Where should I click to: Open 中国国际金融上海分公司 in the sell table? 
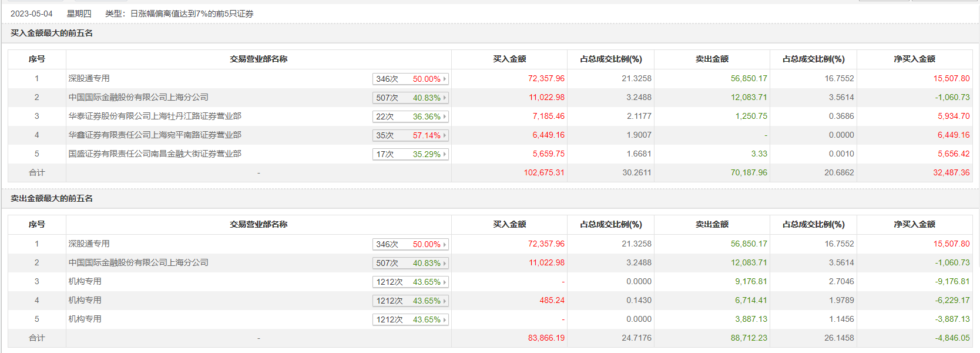click(138, 262)
